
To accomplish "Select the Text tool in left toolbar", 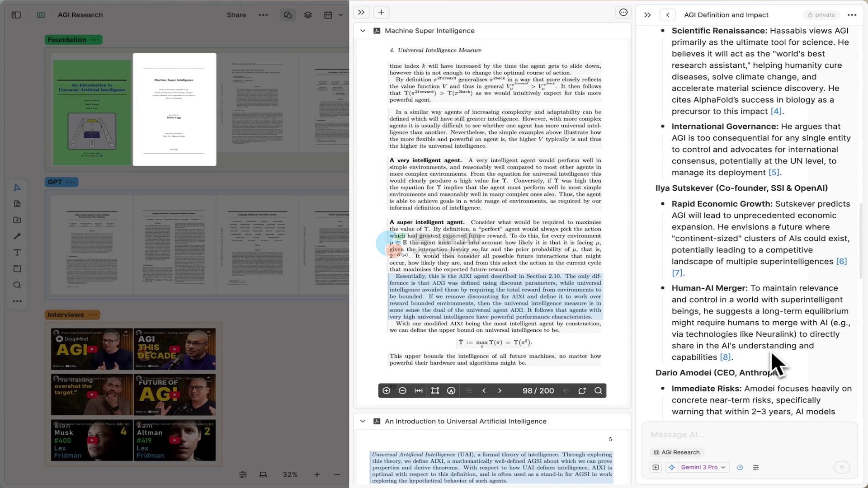I will [x=17, y=253].
